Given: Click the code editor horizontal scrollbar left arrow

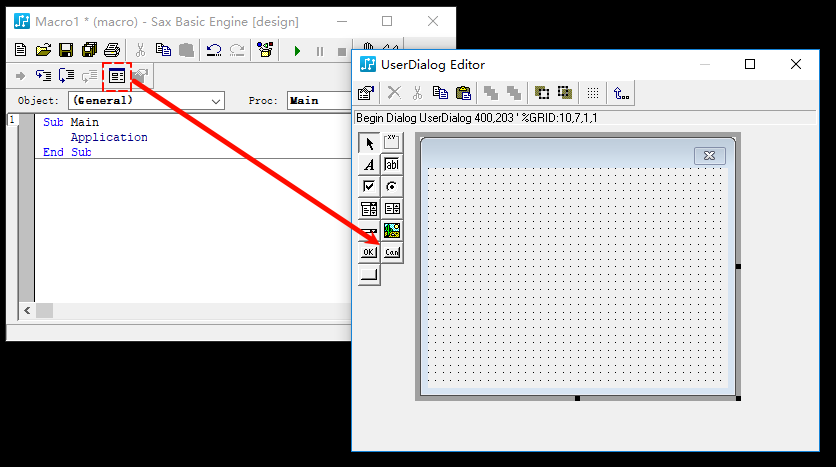Looking at the screenshot, I should pyautogui.click(x=27, y=311).
